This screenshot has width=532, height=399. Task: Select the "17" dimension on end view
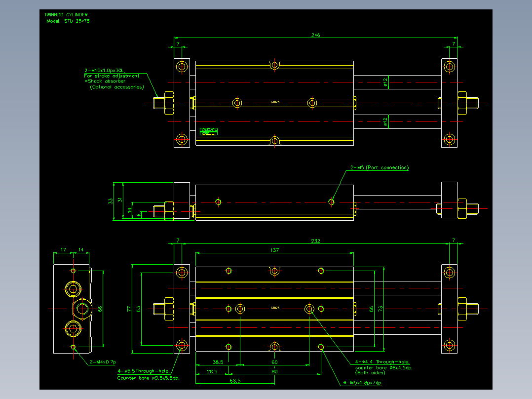click(x=64, y=250)
